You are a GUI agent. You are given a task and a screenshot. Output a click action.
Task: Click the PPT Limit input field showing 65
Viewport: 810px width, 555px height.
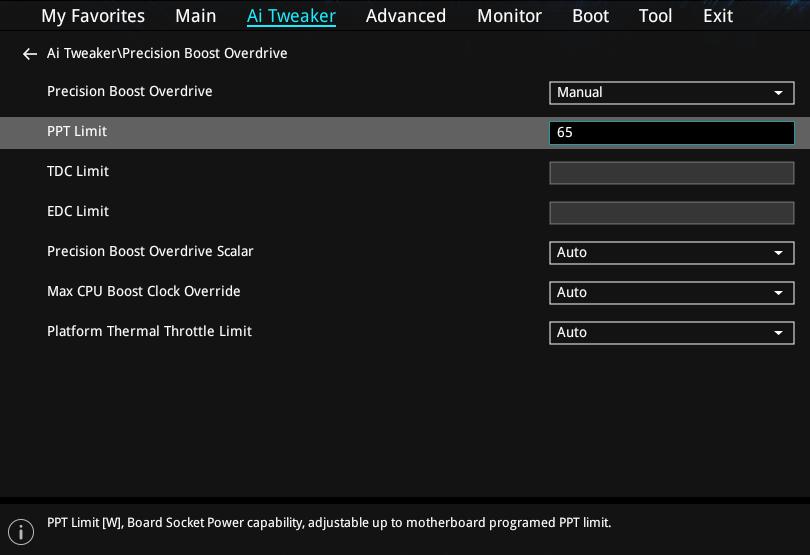coord(672,133)
